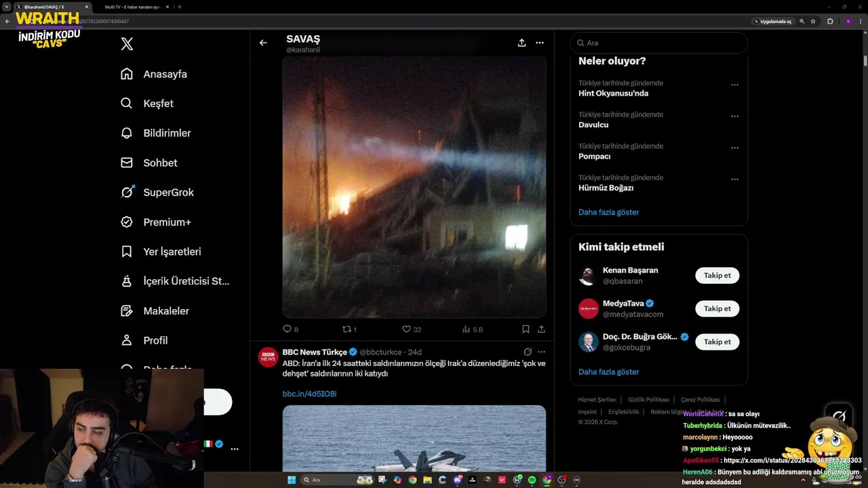Open a new browser tab
Screen dimensions: 868x488
(x=180, y=7)
